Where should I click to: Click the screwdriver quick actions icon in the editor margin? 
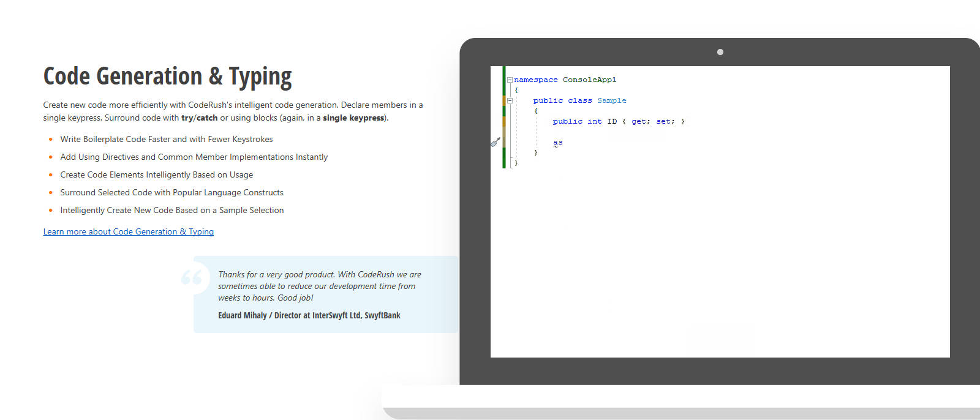[x=496, y=142]
